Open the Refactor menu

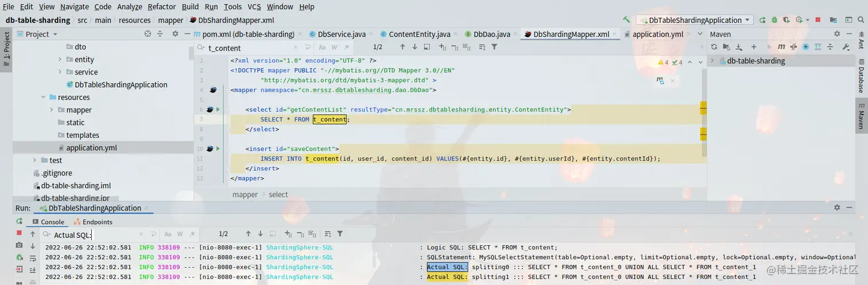pyautogui.click(x=162, y=7)
